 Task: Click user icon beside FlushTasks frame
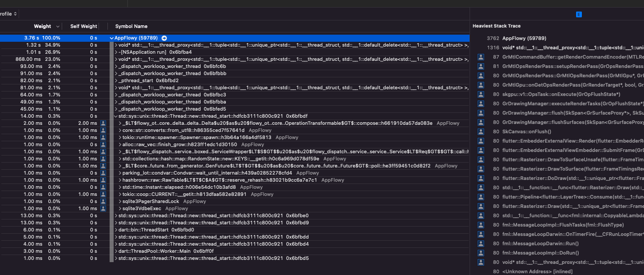481,225
